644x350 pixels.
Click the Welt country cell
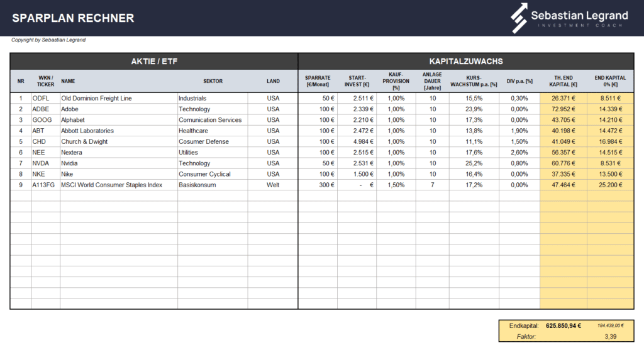coord(273,185)
